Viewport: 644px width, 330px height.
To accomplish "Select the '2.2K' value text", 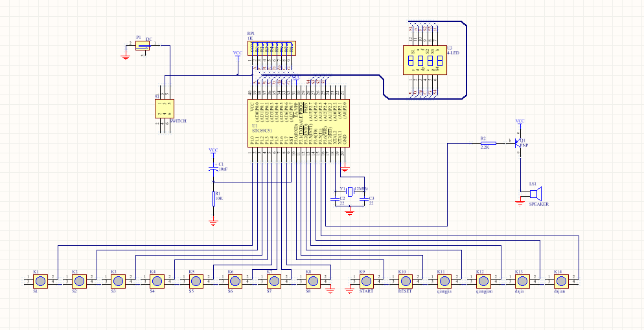I will point(485,147).
